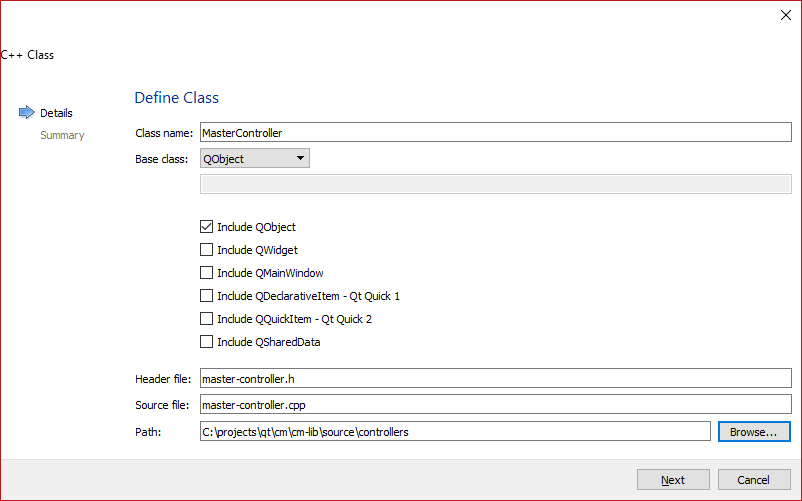This screenshot has width=802, height=501.
Task: Select the Details wizard step
Action: (x=56, y=113)
